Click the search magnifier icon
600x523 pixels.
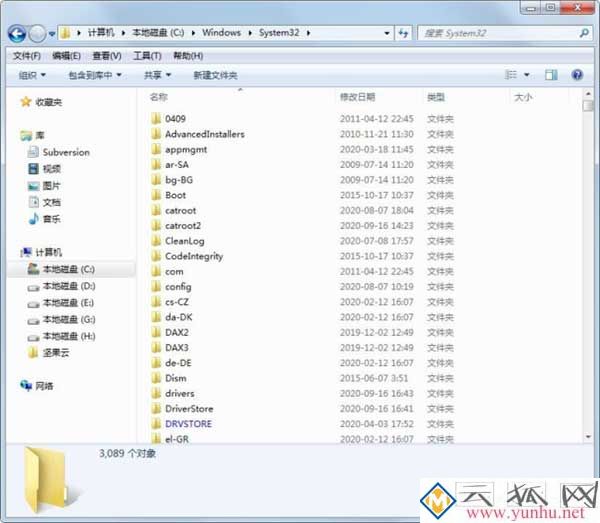pos(584,33)
